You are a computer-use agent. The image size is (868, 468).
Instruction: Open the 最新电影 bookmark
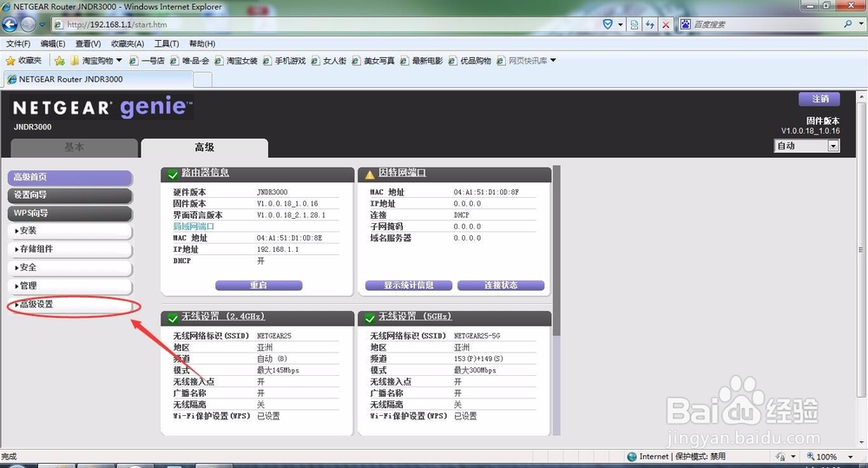pos(421,61)
